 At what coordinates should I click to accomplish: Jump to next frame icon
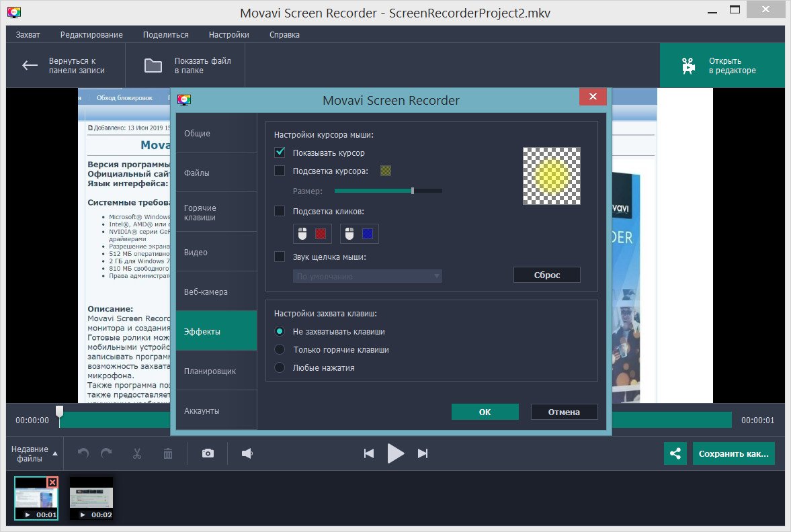click(423, 453)
